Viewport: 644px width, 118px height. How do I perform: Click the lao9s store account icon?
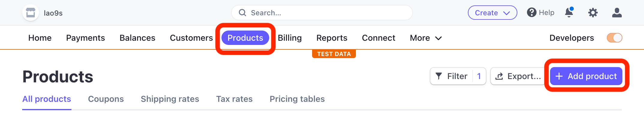click(31, 13)
